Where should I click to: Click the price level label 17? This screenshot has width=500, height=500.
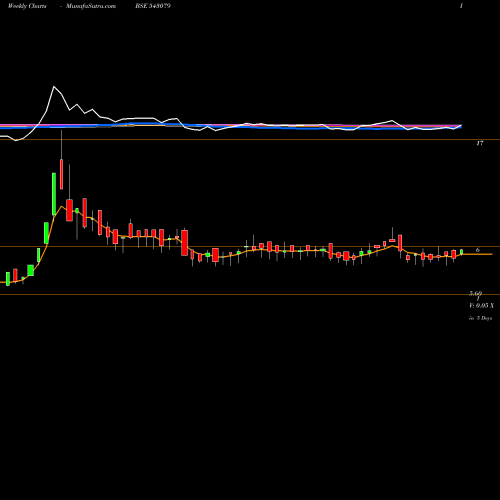[x=480, y=143]
